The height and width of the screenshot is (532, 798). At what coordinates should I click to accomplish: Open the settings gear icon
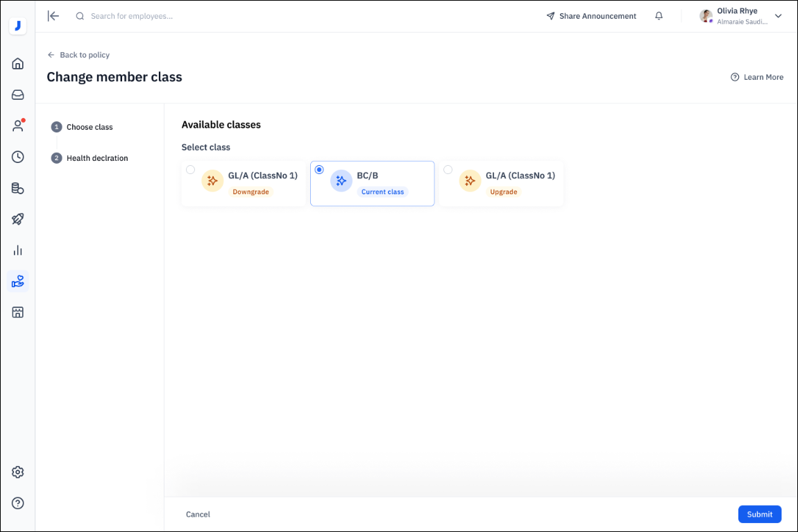[18, 472]
